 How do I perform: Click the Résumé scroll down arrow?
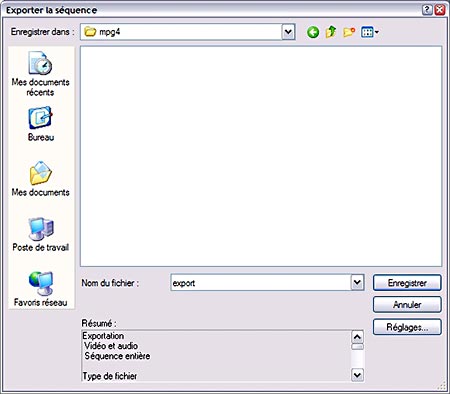click(x=357, y=375)
